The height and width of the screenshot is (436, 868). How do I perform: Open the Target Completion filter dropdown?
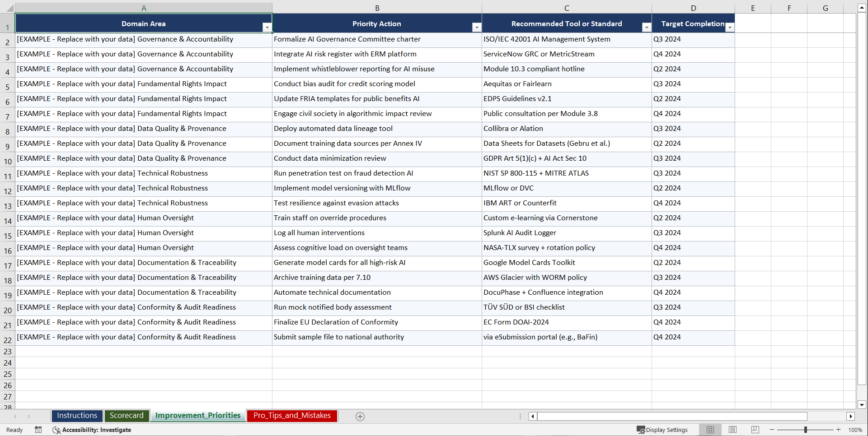(x=729, y=27)
